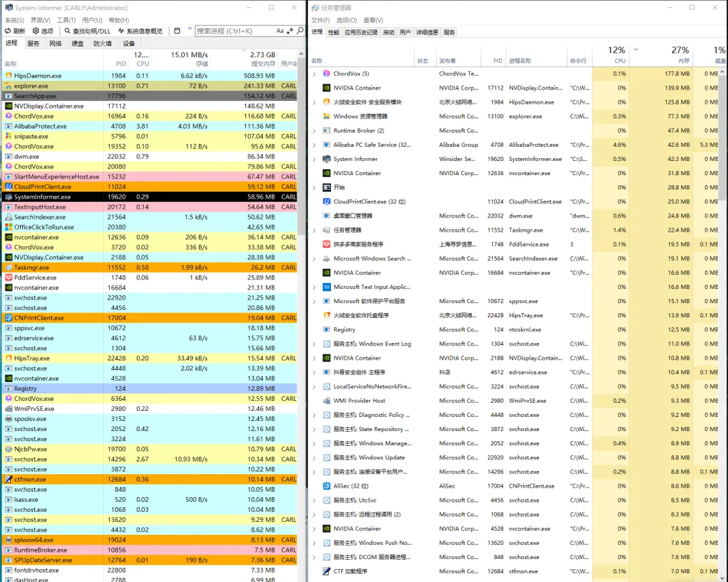Click the 刷新 refresh icon in System Informer
The image size is (728, 582).
pos(8,31)
